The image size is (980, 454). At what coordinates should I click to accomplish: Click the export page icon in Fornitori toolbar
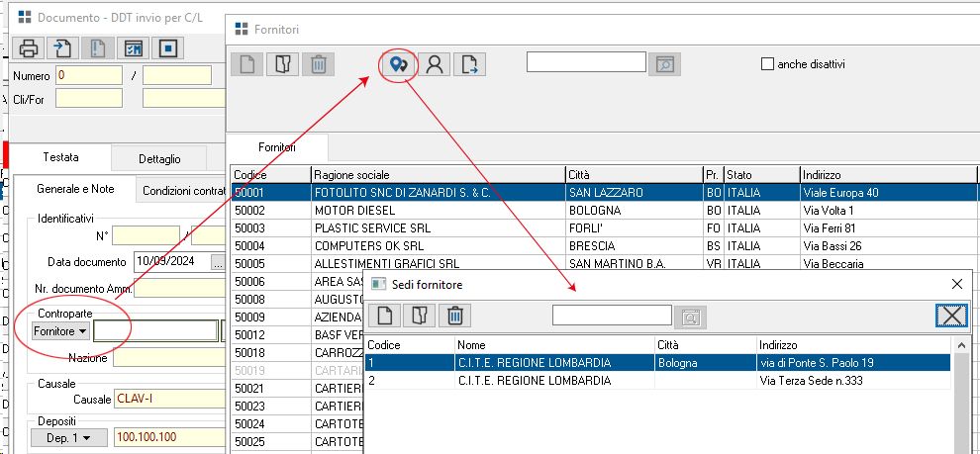pos(470,64)
